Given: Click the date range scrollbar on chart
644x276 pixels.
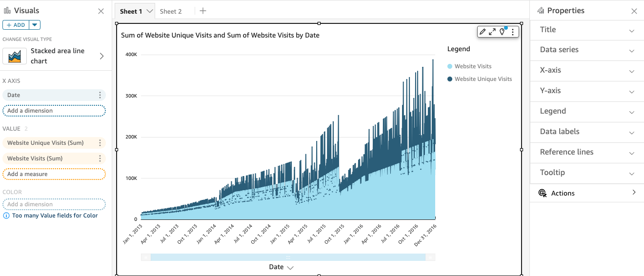Looking at the screenshot, I should 288,257.
